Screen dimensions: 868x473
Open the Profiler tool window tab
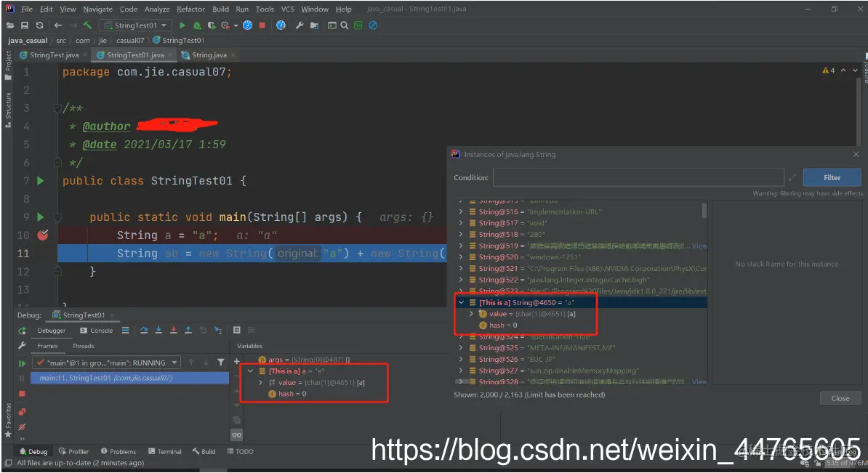click(x=73, y=451)
